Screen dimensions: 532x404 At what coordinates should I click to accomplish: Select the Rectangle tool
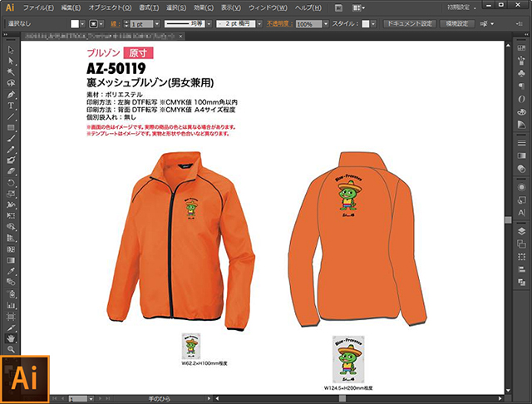coord(10,127)
